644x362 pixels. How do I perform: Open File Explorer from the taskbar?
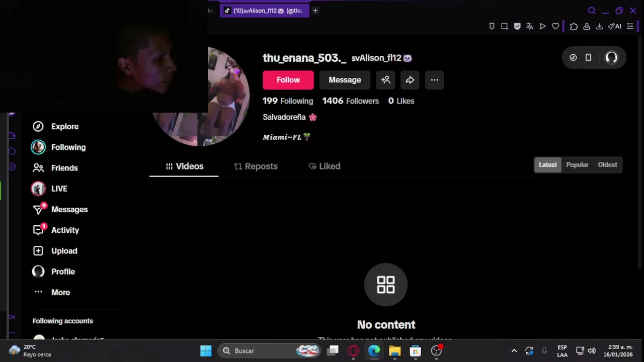[394, 351]
